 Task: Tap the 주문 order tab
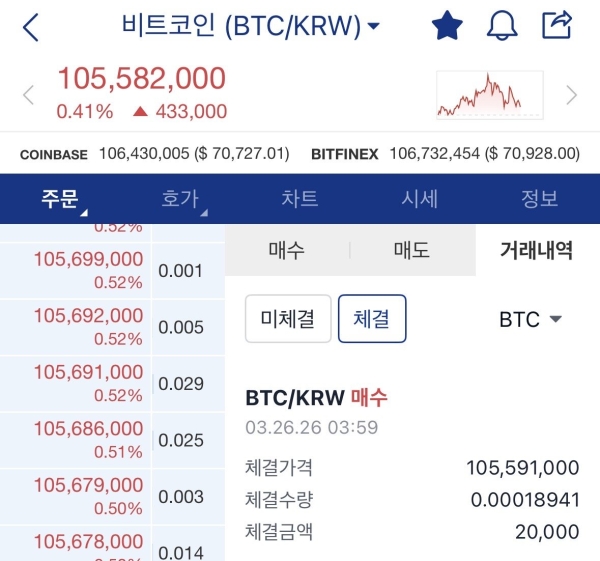point(60,199)
